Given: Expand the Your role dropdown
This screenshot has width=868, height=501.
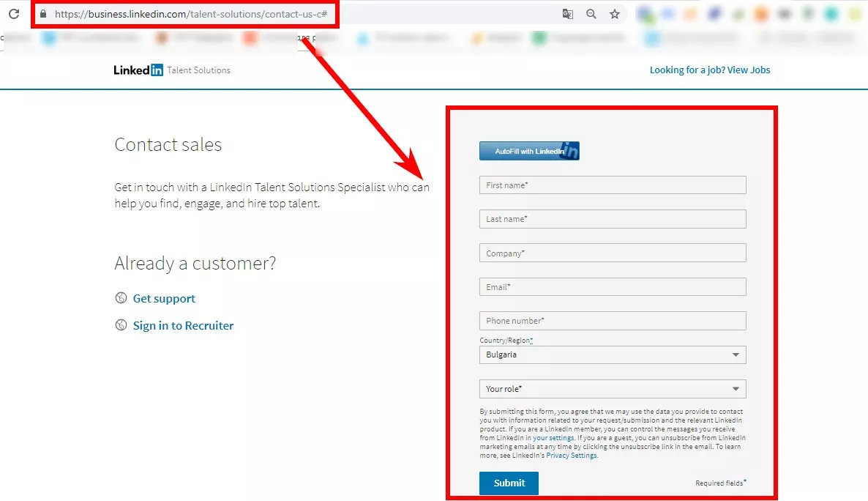Looking at the screenshot, I should 613,388.
